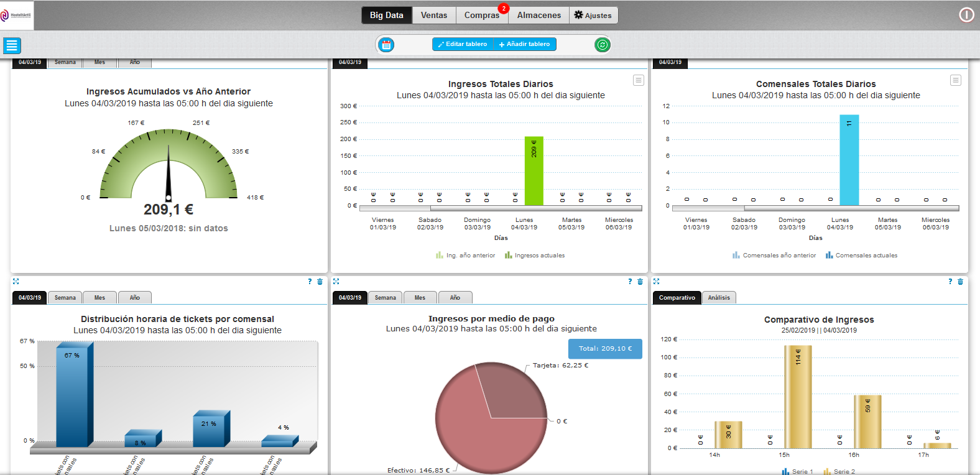The image size is (980, 475).
Task: Open help for Comparativo de Ingresos panel
Action: click(x=950, y=282)
